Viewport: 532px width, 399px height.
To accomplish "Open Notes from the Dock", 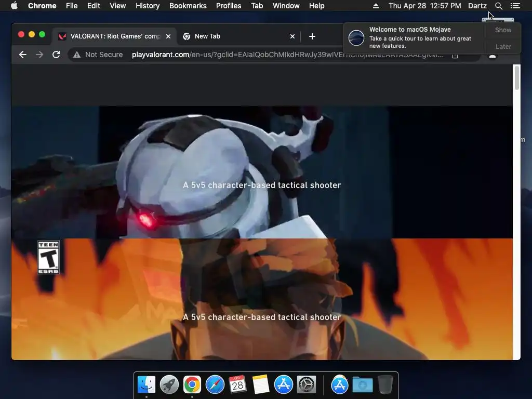I will (261, 384).
